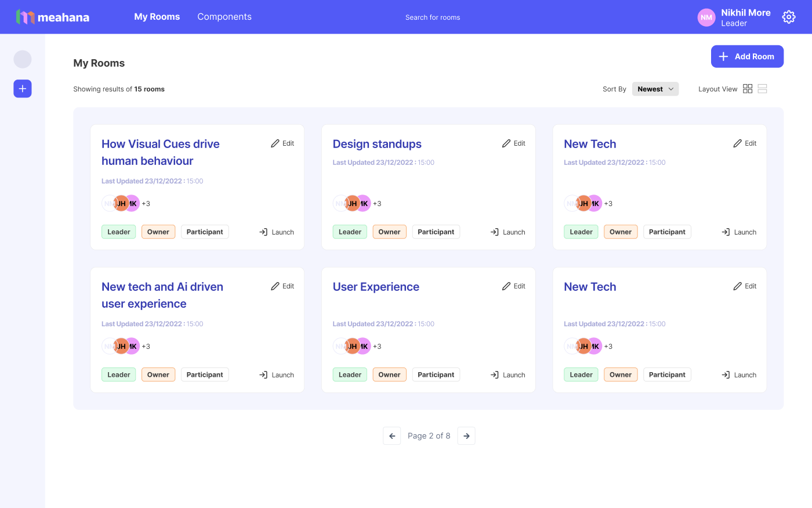Click Owner tag on How Visual Cues card
The image size is (812, 508).
tap(158, 232)
